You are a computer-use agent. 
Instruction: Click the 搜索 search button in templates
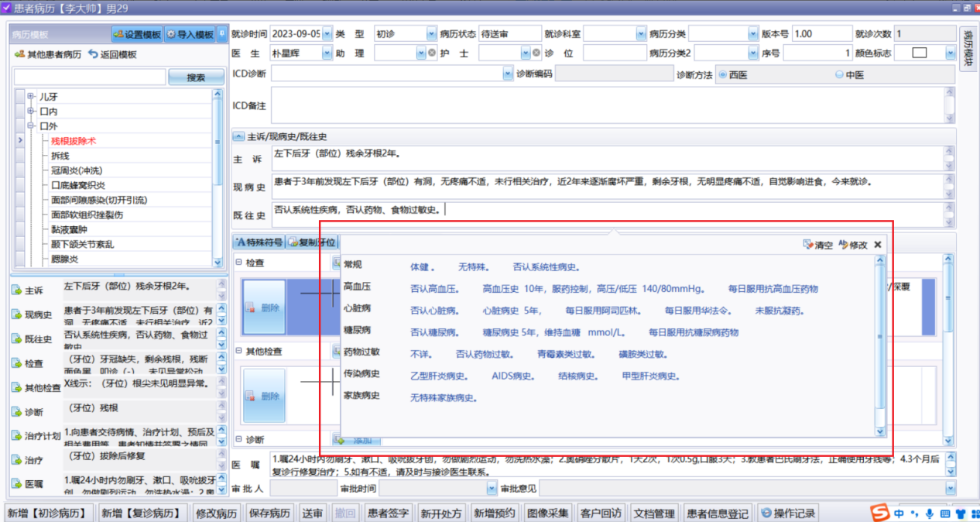(x=196, y=77)
